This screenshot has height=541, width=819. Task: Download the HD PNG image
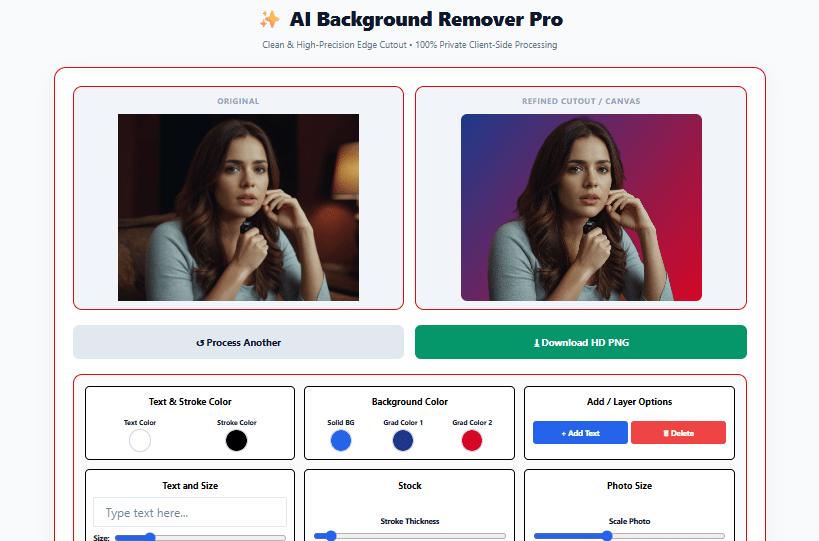(581, 342)
